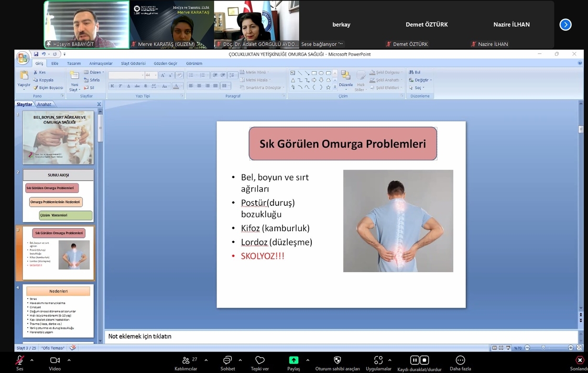Toggle the Zoom Video camera
The height and width of the screenshot is (373, 588).
(x=55, y=363)
